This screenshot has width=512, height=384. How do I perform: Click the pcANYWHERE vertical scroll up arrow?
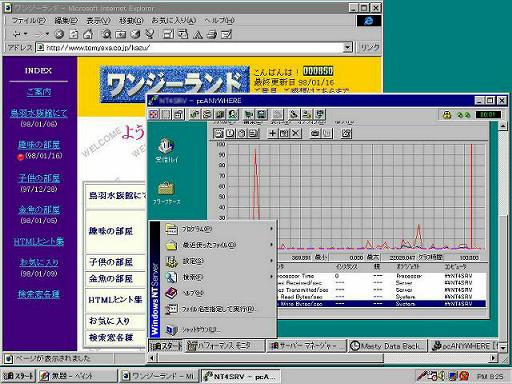point(503,126)
